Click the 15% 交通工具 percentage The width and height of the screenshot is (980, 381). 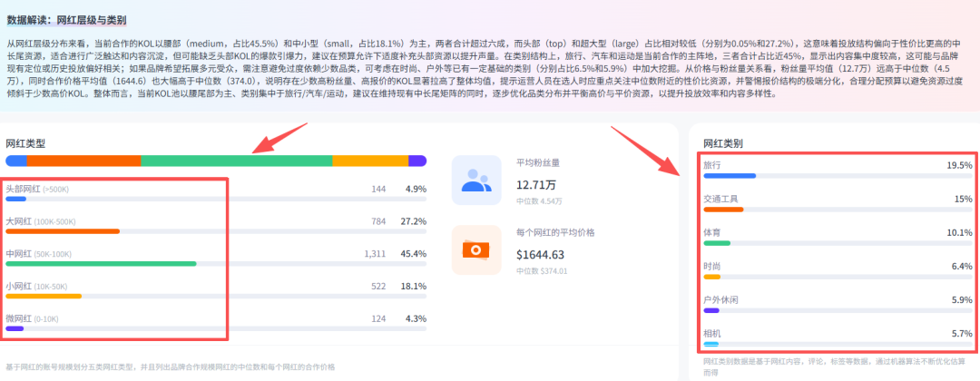(963, 199)
